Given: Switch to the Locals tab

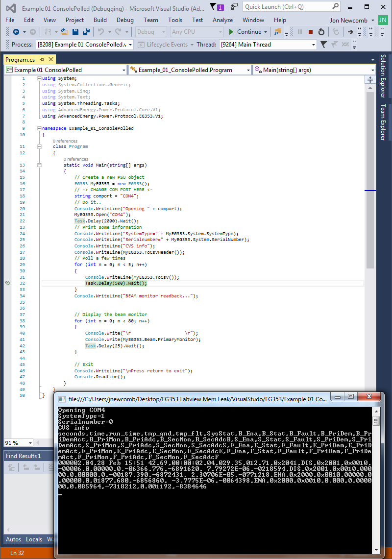Looking at the screenshot, I should click(x=34, y=539).
